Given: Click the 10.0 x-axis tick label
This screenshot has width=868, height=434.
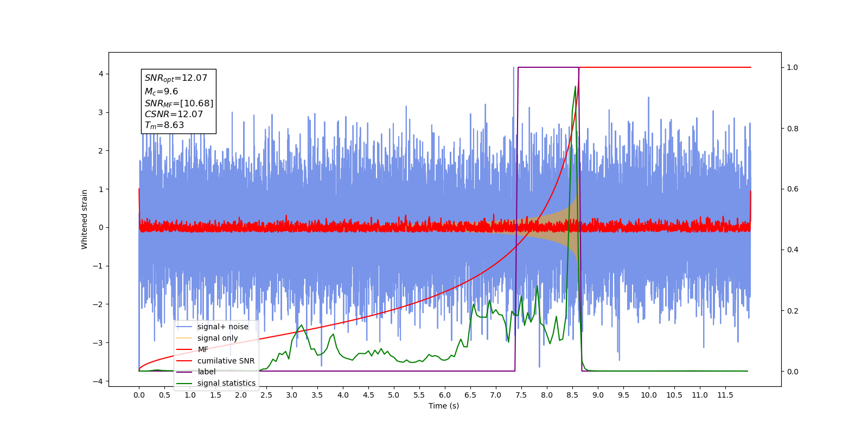Looking at the screenshot, I should tap(649, 395).
